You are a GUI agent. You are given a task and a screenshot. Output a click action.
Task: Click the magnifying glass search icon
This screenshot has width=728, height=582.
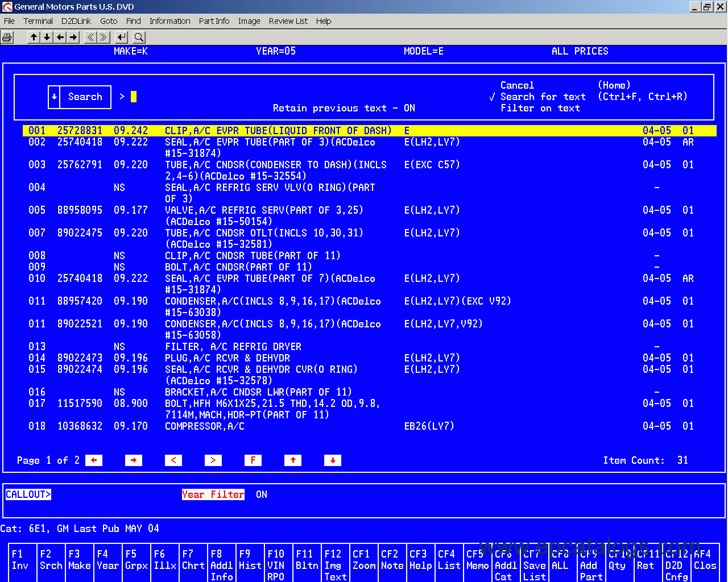pos(139,38)
